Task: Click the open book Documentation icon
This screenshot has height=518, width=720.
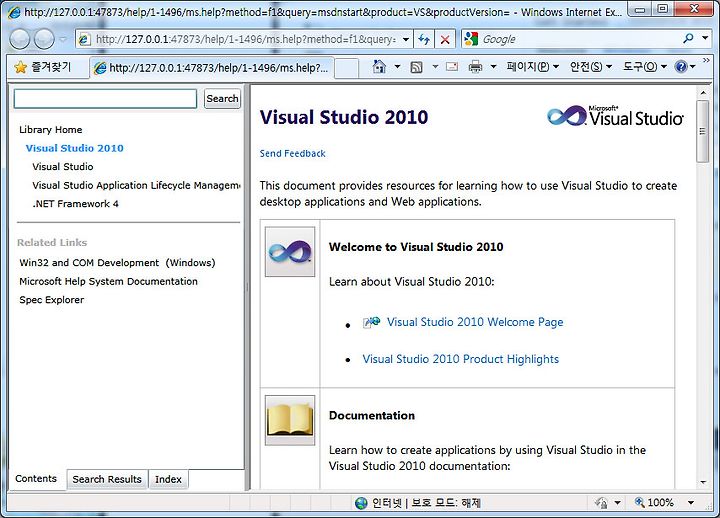Action: (x=290, y=420)
